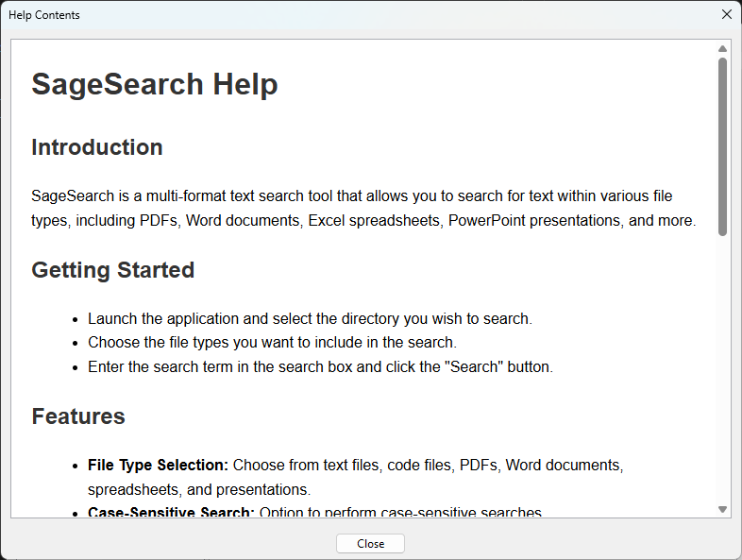Screen dimensions: 742x560
Task: Click the Features heading
Action: (x=77, y=416)
